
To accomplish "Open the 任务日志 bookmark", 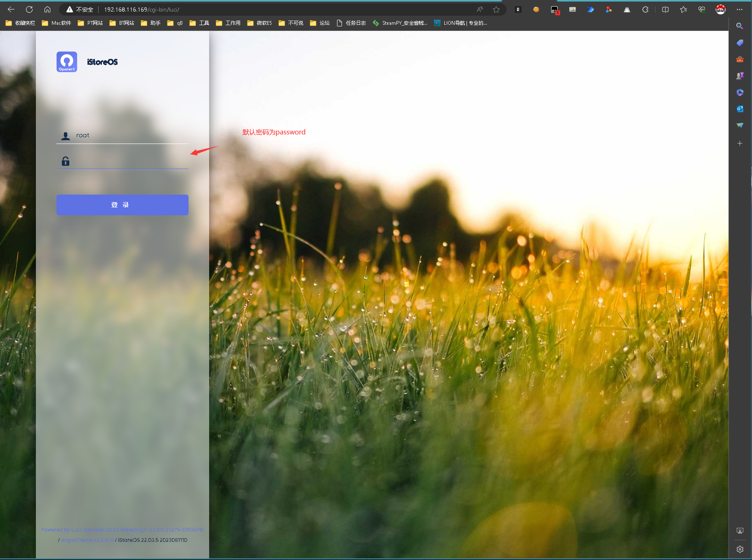I will 351,23.
